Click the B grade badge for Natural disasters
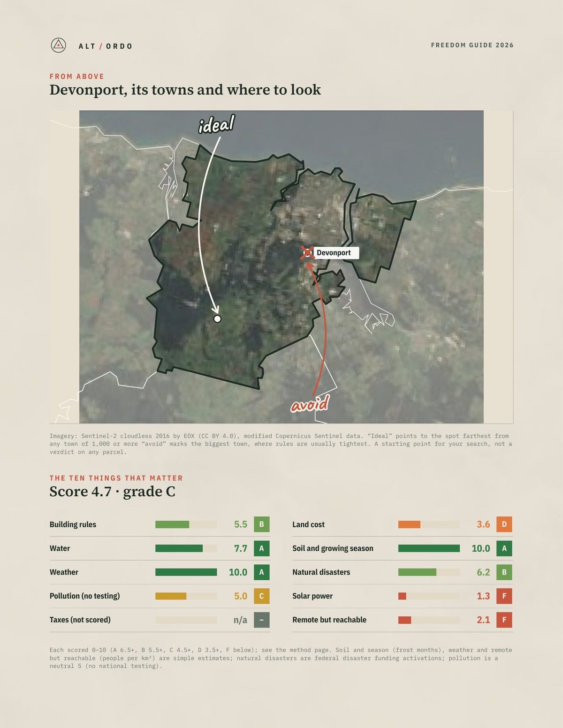Image resolution: width=563 pixels, height=728 pixels. (x=504, y=572)
